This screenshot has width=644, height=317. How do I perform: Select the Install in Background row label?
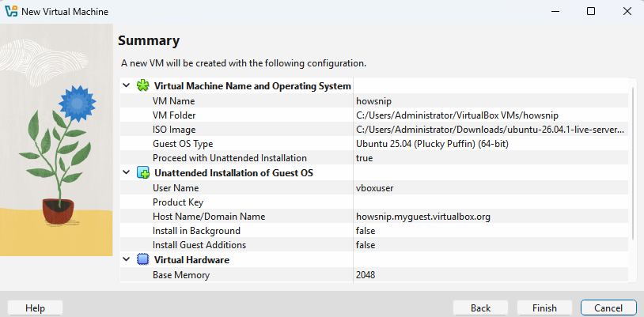coord(196,231)
